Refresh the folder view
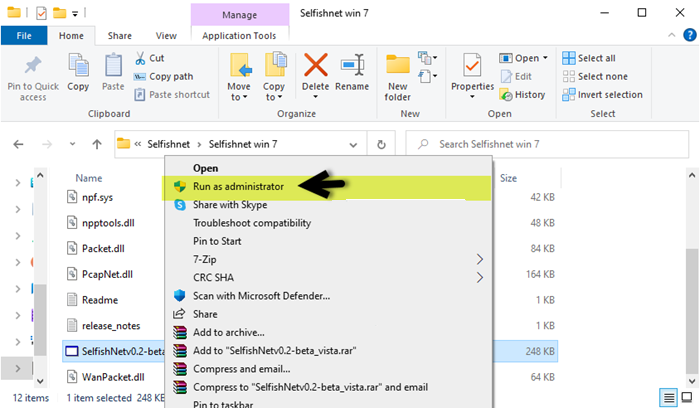700x408 pixels. pos(381,145)
